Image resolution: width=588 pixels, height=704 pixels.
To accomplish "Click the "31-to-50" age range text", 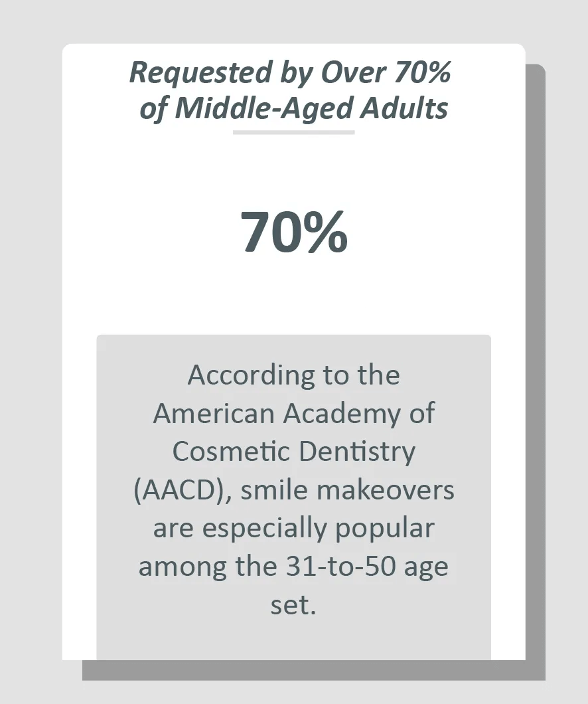I will pos(341,567).
